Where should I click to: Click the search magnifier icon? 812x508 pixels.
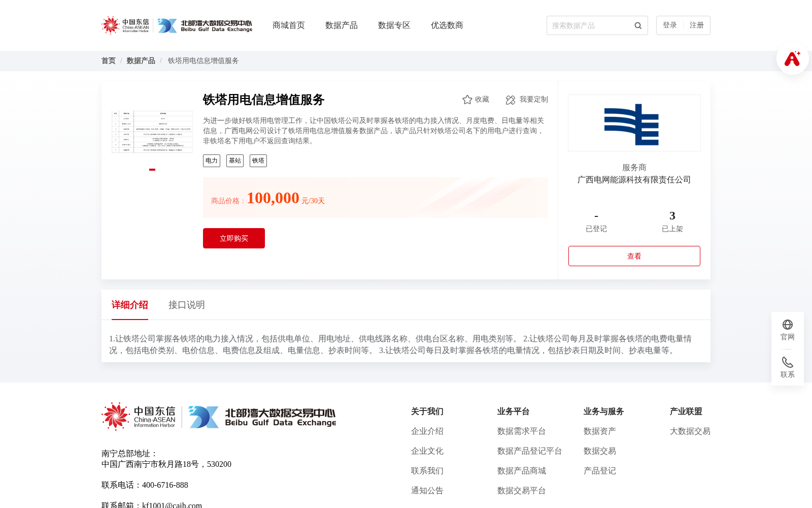pos(638,25)
